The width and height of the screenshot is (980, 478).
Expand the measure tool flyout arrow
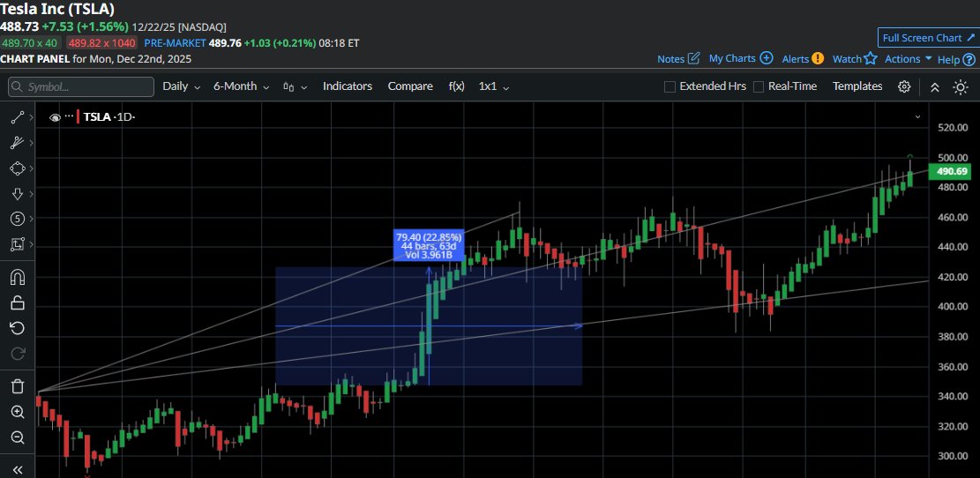coord(31,244)
